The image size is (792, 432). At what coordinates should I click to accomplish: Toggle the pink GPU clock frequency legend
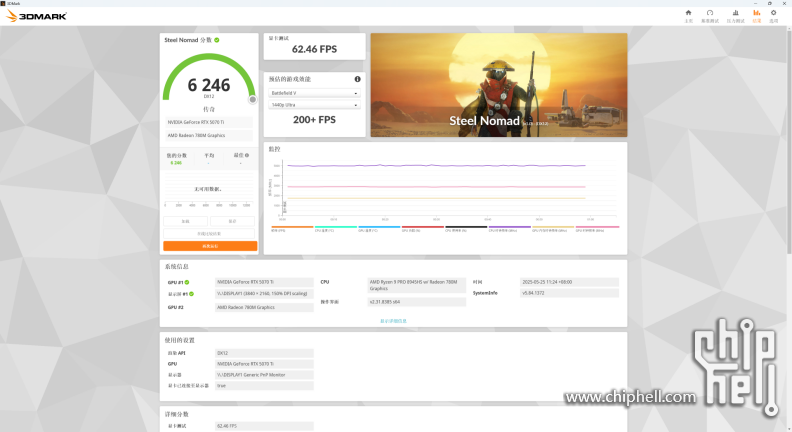tap(597, 228)
